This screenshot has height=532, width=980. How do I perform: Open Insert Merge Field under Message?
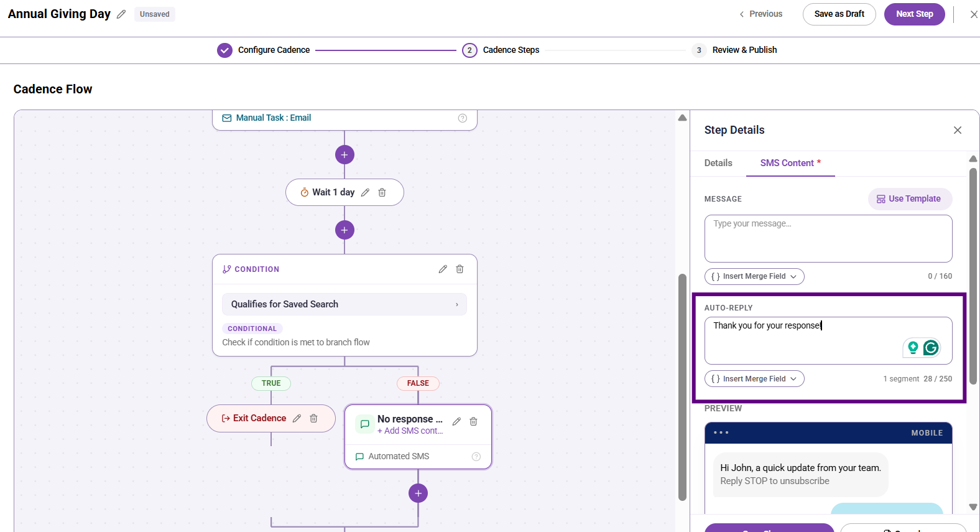[754, 276]
